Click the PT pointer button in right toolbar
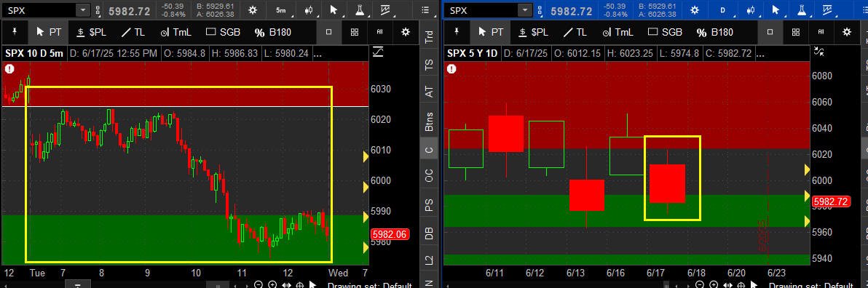868x288 pixels. pyautogui.click(x=491, y=32)
